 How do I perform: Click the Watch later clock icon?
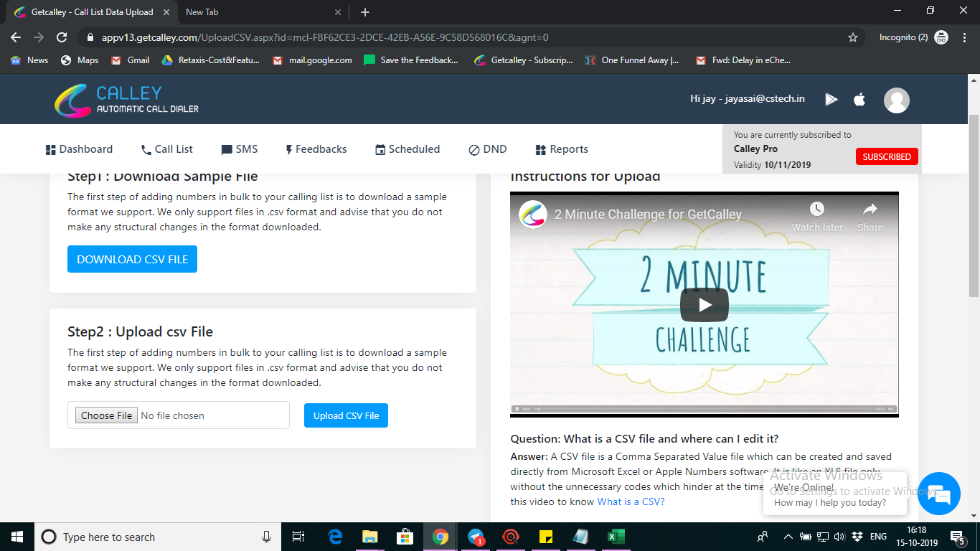tap(817, 209)
